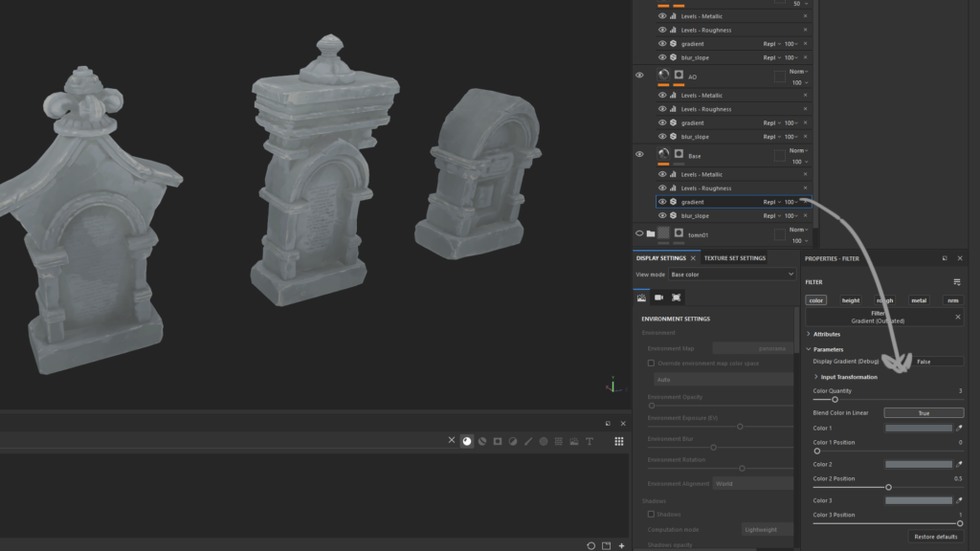Switch to the Texture Set Settings tab
The height and width of the screenshot is (551, 980).
tap(734, 258)
